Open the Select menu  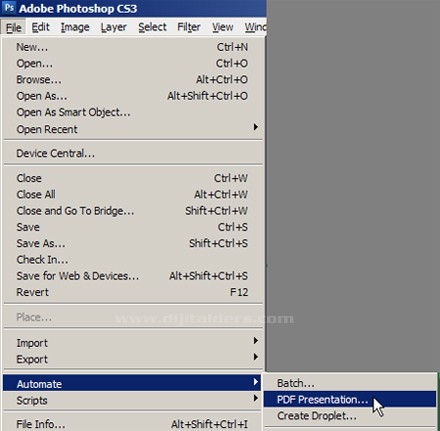coord(152,27)
